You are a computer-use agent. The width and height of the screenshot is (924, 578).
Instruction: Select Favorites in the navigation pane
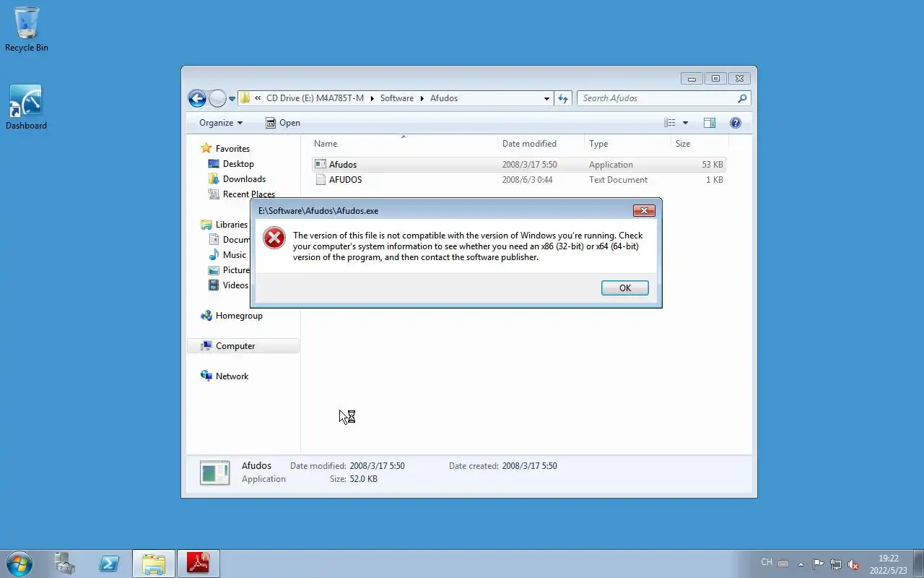[x=225, y=149]
